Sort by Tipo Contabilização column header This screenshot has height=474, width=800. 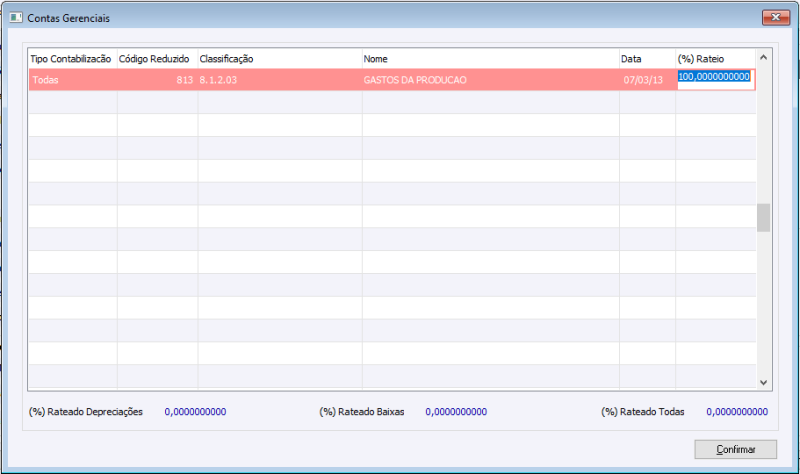pos(72,59)
